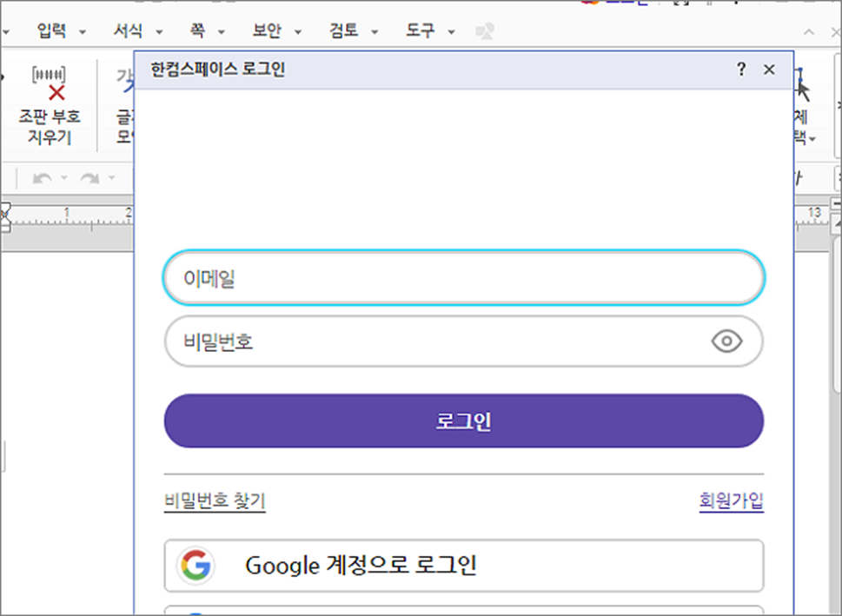Expand dropdown arrow next to 서식
Viewport: 842px width, 616px height.
pos(160,32)
